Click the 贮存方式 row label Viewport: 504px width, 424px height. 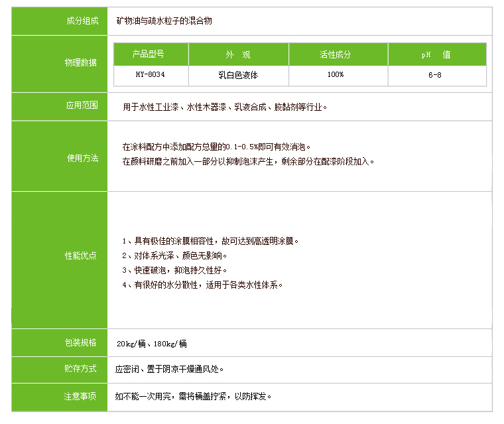pyautogui.click(x=82, y=369)
